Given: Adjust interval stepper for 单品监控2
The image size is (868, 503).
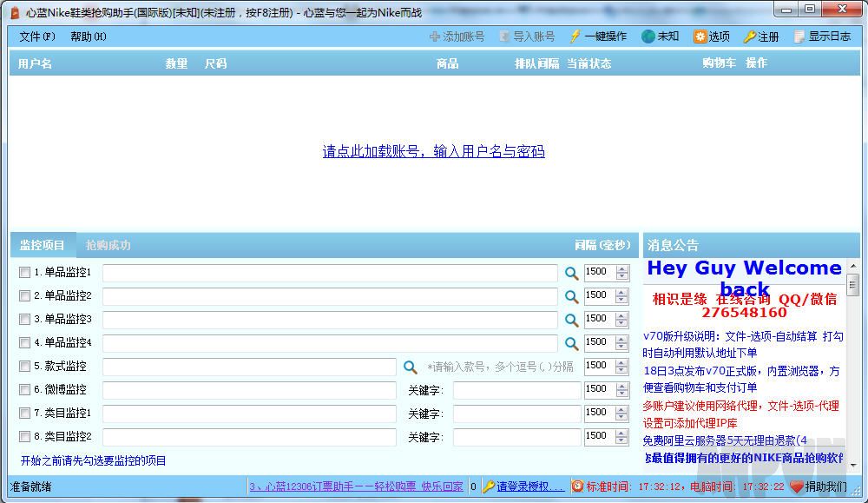Looking at the screenshot, I should [x=622, y=296].
